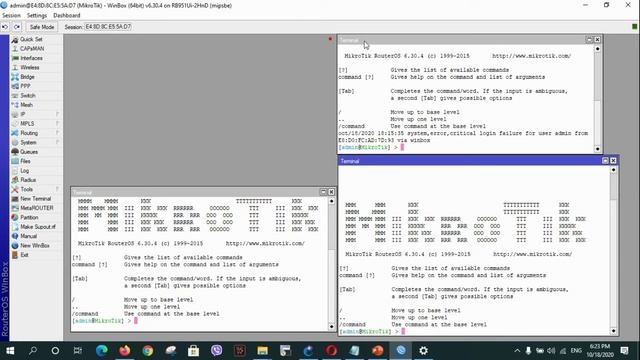
Task: Open the Dashboard menu
Action: (x=67, y=16)
